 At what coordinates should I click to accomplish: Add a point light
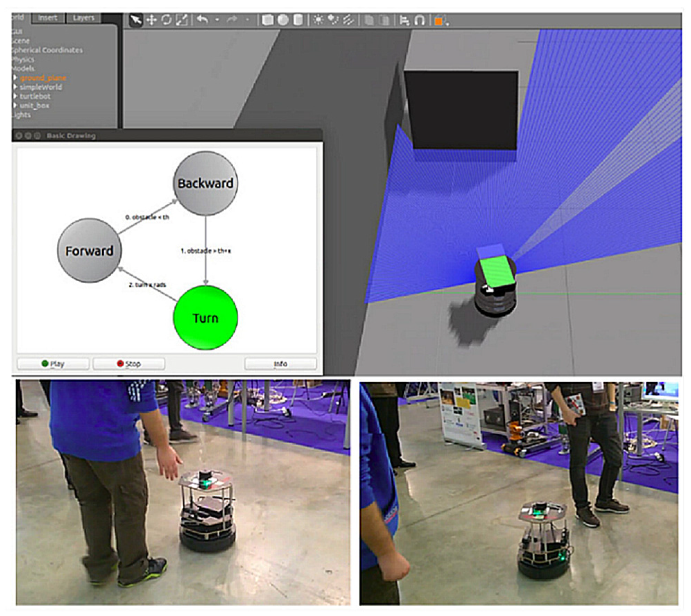point(318,20)
